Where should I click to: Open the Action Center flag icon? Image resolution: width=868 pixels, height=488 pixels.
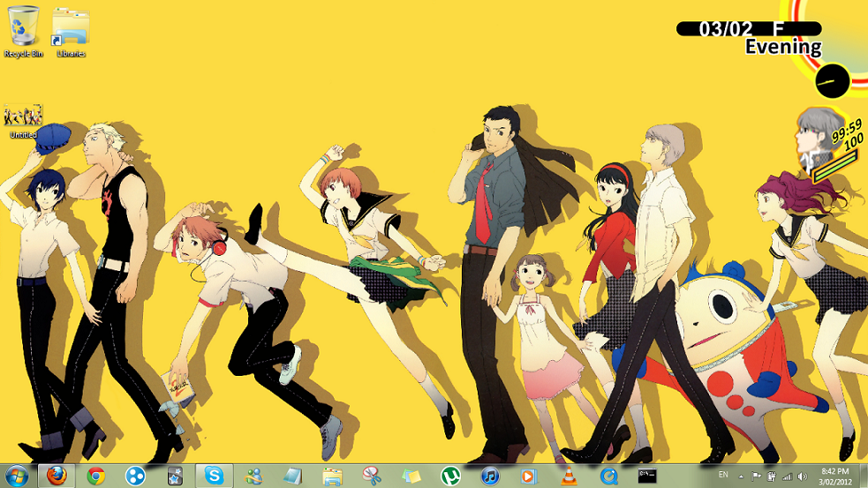coord(756,476)
